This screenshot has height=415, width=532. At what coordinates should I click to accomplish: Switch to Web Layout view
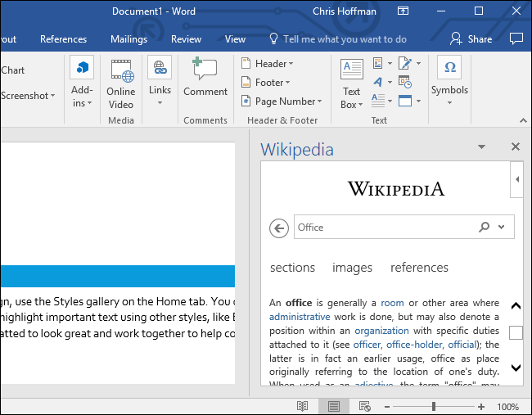coord(365,406)
